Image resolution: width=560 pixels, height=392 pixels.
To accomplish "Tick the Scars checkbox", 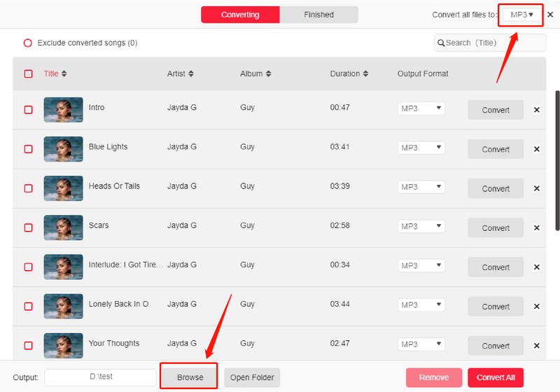I will click(x=28, y=227).
